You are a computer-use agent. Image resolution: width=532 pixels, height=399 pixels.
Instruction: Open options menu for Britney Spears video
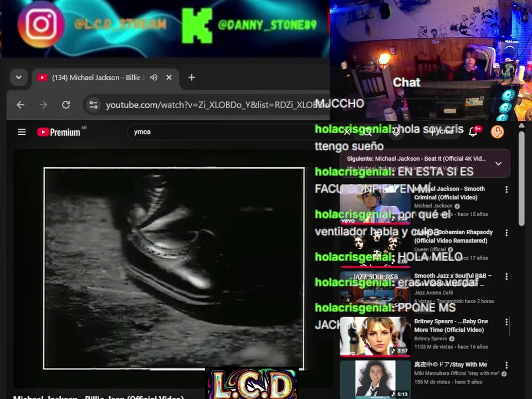coord(506,322)
